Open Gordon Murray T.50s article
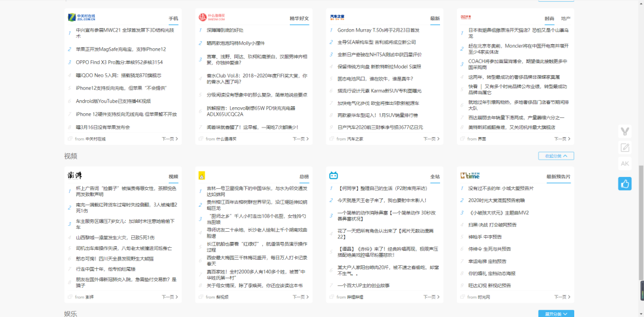This screenshot has height=317, width=644. (x=378, y=30)
